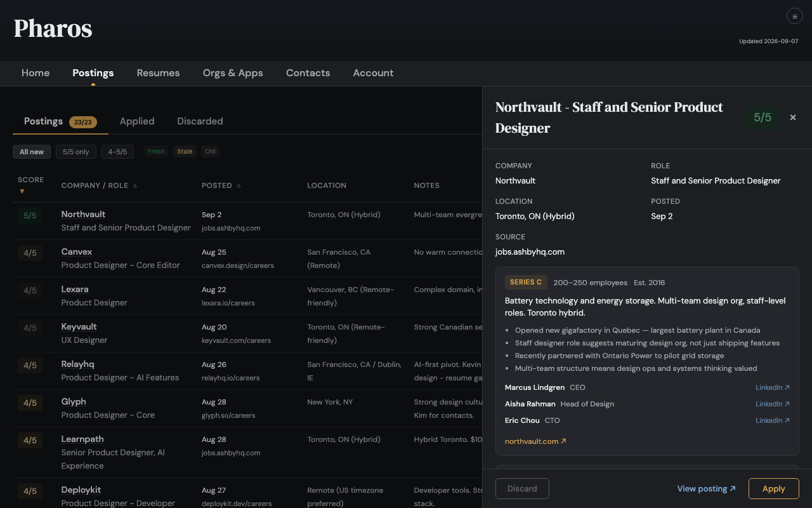Open the Deploykit posting row
812x508 pixels.
[247, 493]
